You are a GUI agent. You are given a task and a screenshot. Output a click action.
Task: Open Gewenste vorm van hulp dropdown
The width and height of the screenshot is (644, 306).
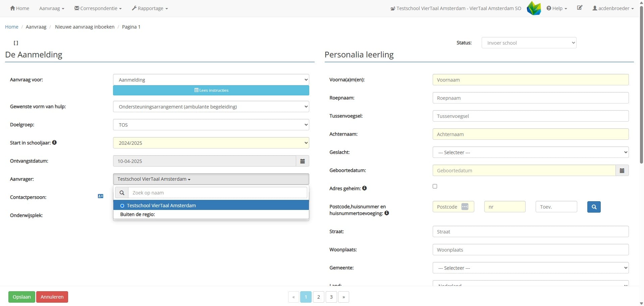click(x=211, y=106)
